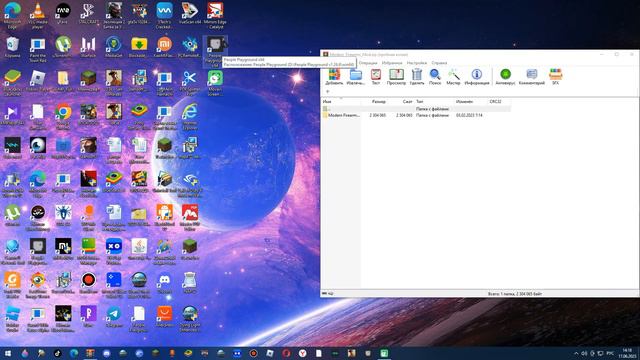Open the Избранное menu in WinRAR

click(x=392, y=63)
